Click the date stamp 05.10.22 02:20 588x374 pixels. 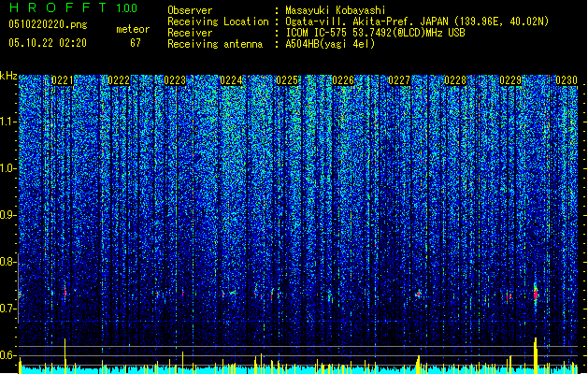point(48,43)
